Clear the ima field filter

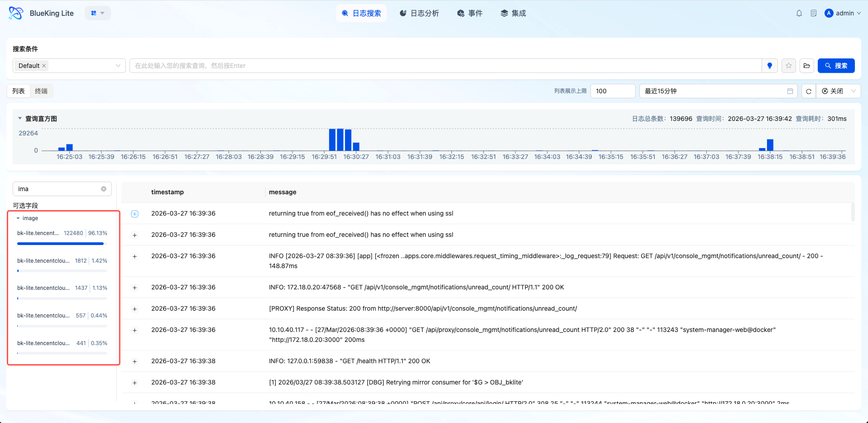pyautogui.click(x=104, y=189)
